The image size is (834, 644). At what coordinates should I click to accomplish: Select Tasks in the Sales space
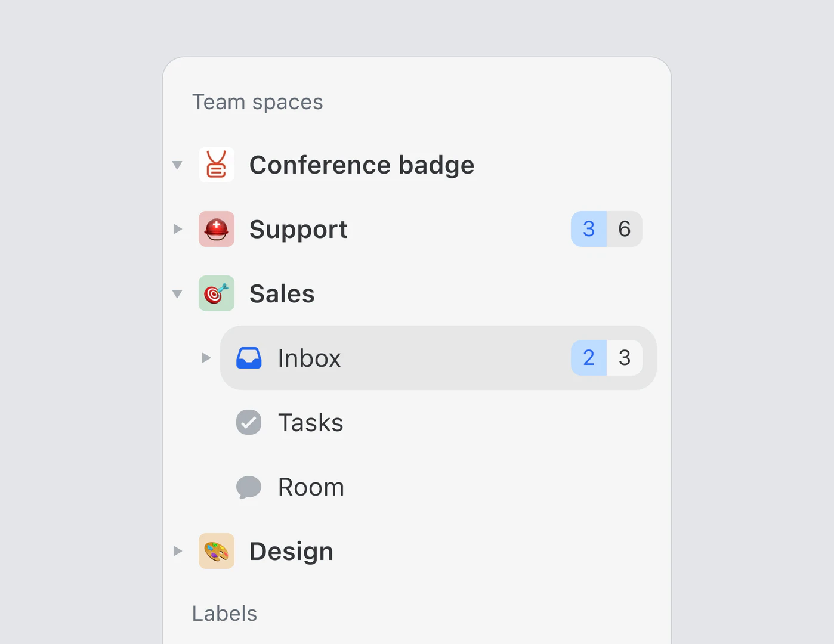310,422
